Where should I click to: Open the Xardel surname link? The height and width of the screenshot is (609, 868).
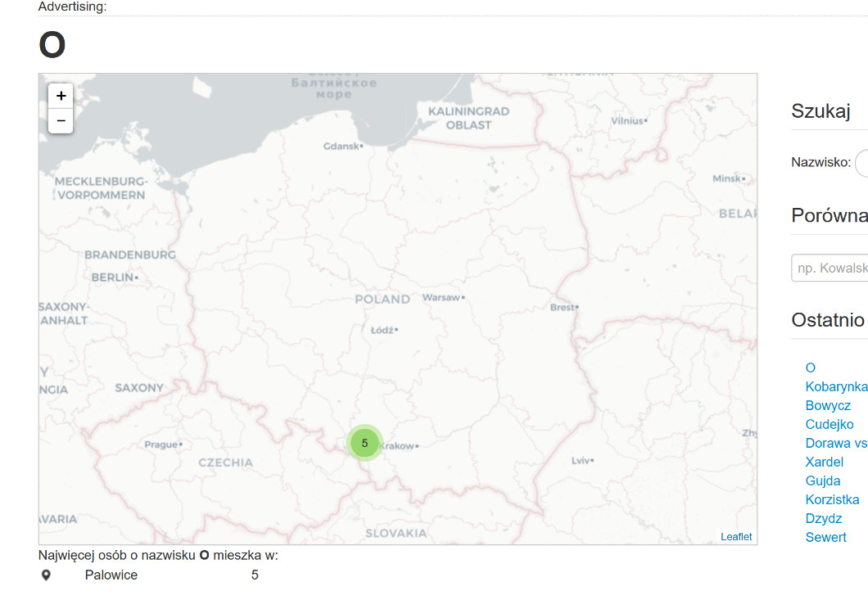824,462
